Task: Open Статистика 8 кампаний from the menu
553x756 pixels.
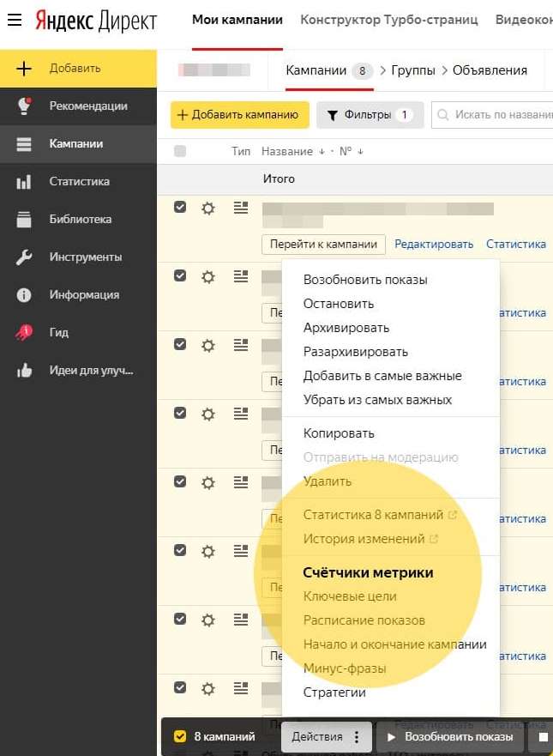Action: pyautogui.click(x=373, y=515)
